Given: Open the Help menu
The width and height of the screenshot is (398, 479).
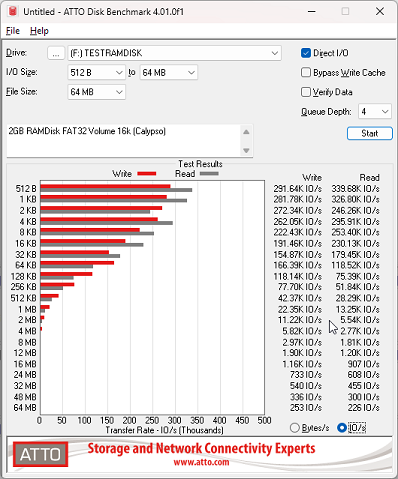Looking at the screenshot, I should 39,31.
